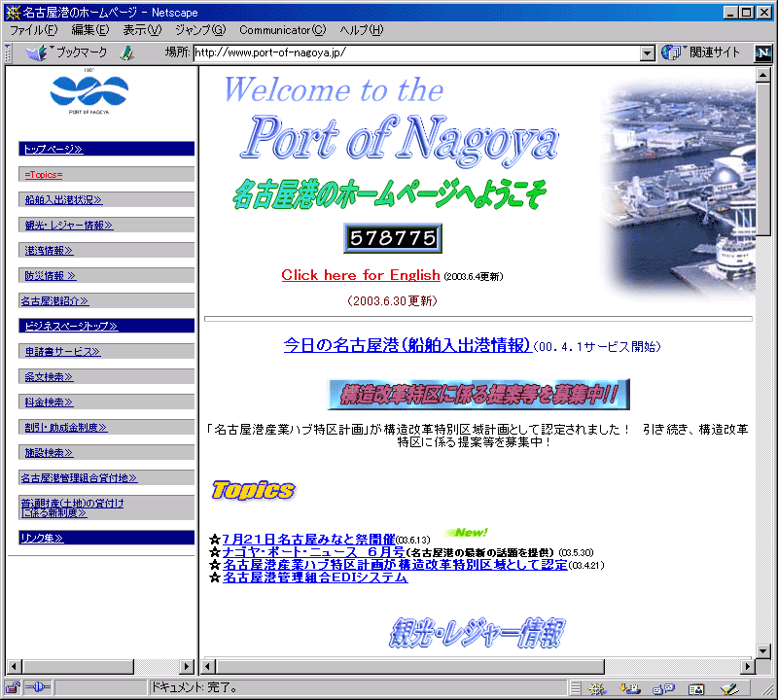
Task: Open the ヘルプ(H) menu
Action: pyautogui.click(x=361, y=30)
